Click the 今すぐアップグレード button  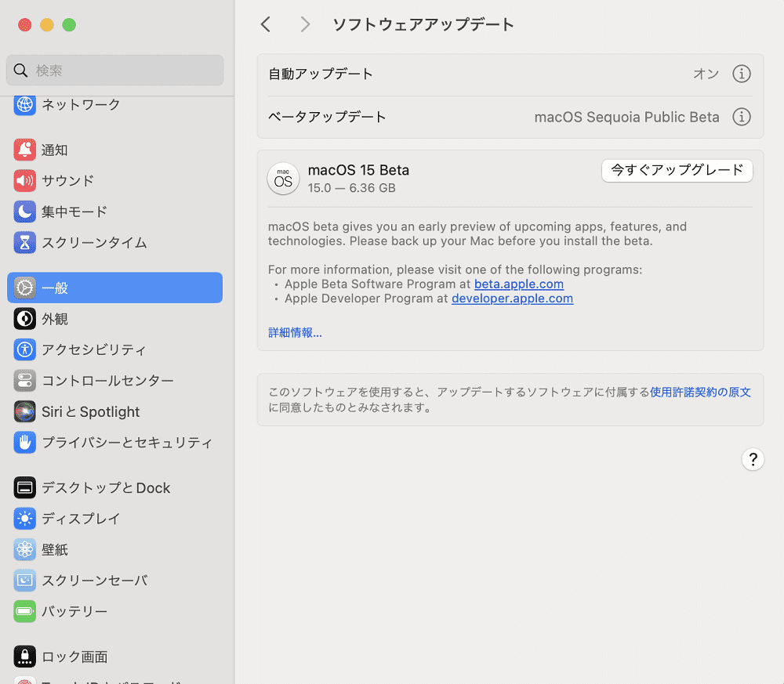(677, 170)
